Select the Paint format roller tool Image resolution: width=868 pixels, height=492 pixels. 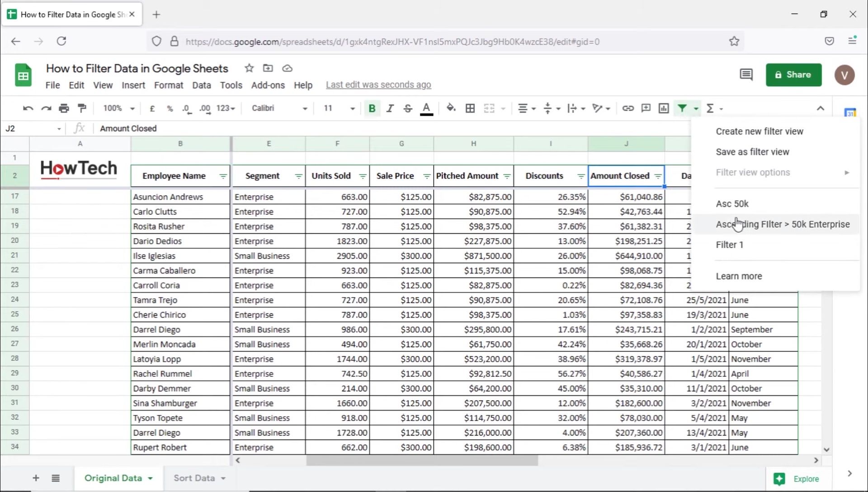82,109
